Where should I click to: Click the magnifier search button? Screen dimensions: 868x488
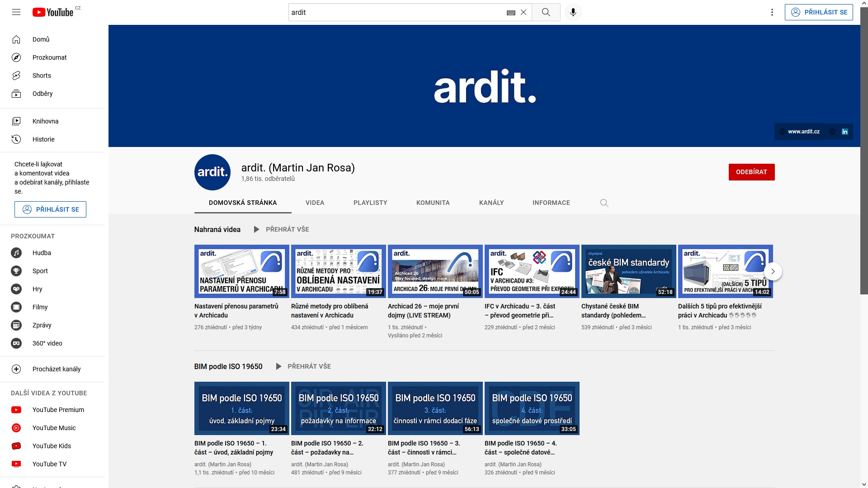(x=546, y=12)
